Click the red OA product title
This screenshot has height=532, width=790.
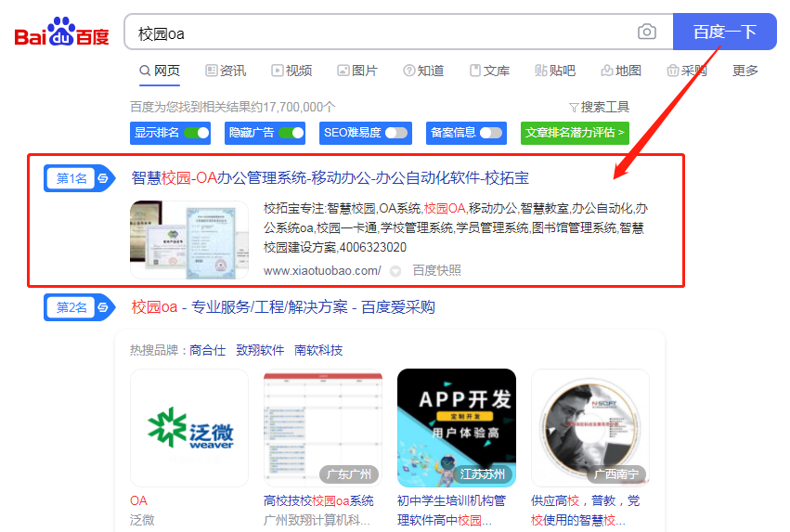click(138, 500)
